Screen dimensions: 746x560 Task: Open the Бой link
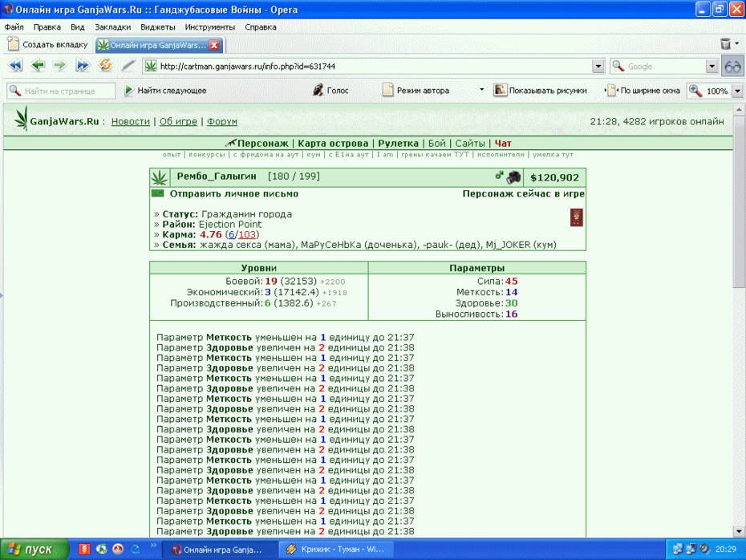(436, 144)
